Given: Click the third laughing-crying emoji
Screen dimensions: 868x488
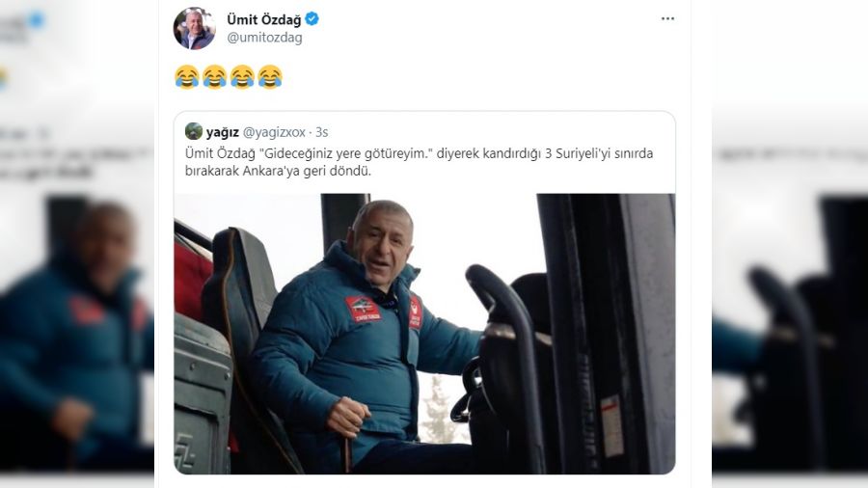Looking at the screenshot, I should pos(242,77).
